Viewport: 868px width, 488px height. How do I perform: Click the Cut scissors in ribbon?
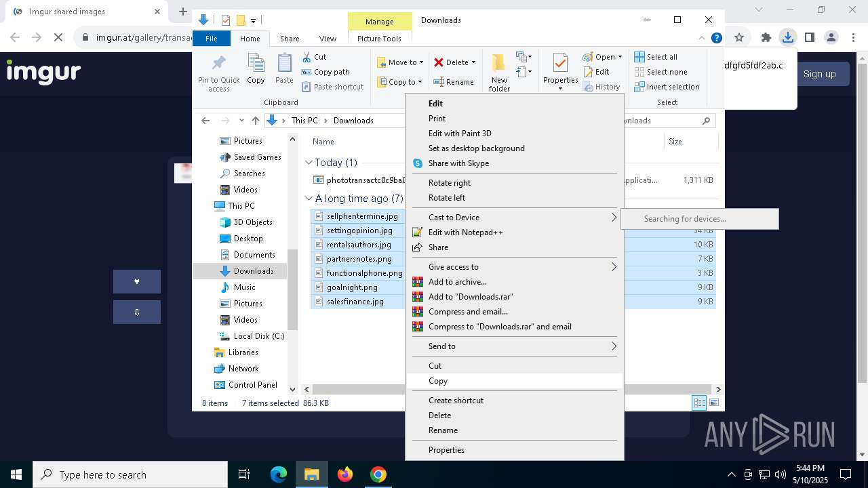click(314, 57)
